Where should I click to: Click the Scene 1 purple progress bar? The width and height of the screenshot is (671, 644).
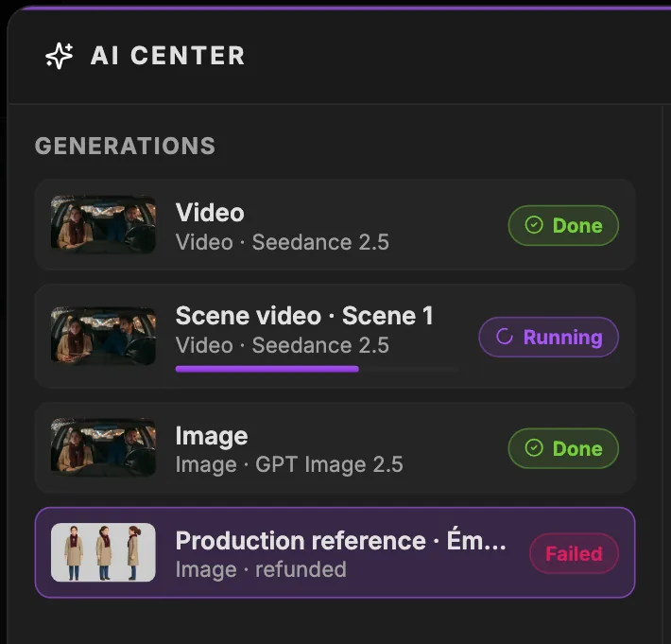click(317, 369)
